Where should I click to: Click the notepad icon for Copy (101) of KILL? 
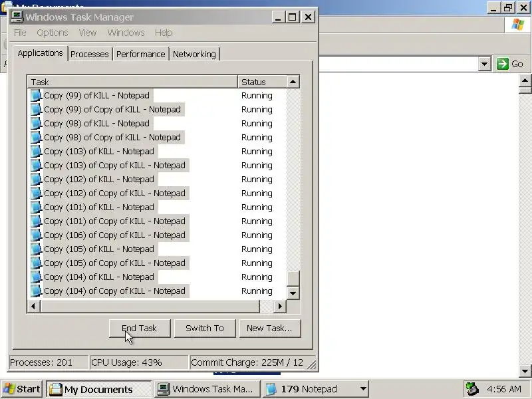pos(36,207)
